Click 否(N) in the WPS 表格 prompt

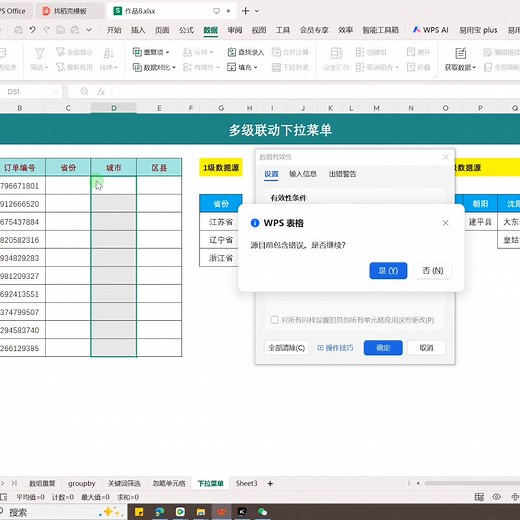[x=433, y=270]
